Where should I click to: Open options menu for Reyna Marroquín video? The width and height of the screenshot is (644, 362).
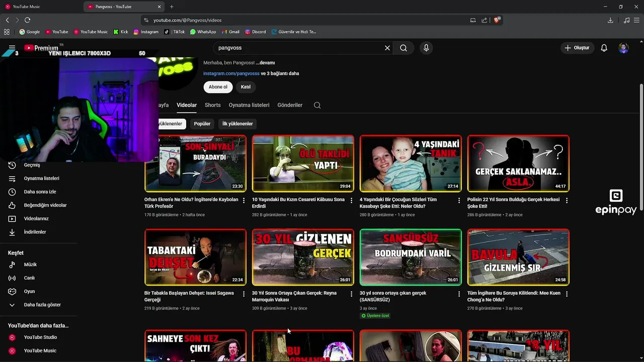[352, 294]
